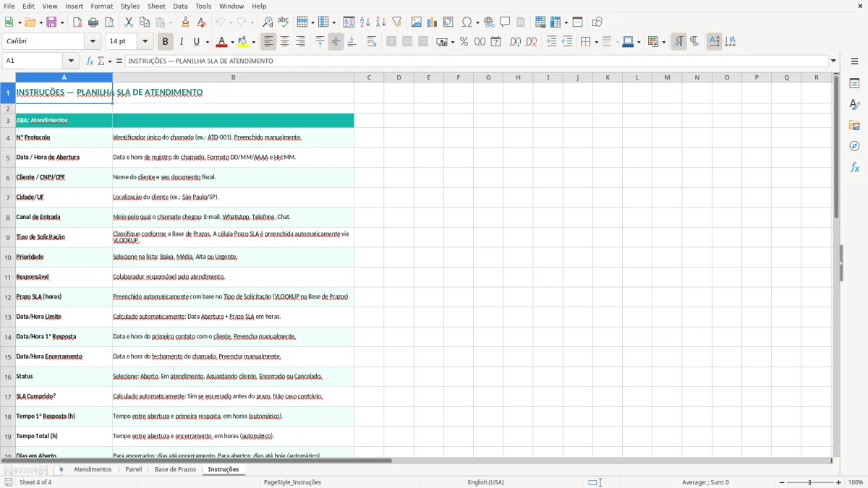Toggle print preview
The height and width of the screenshot is (488, 868).
(109, 22)
